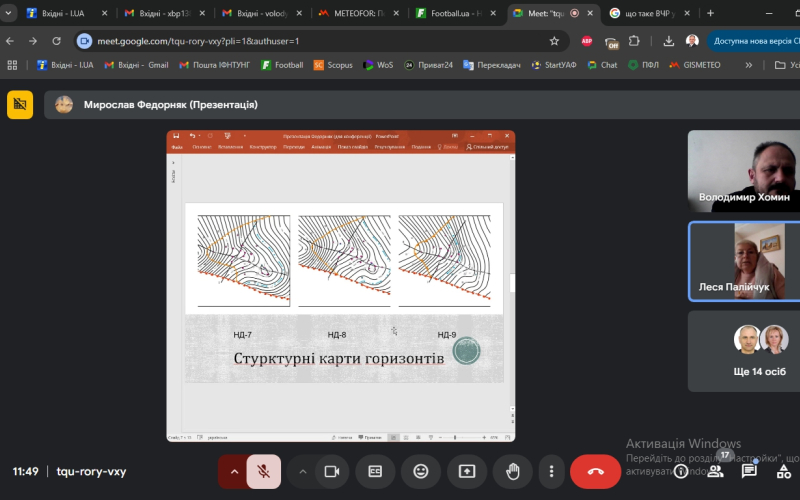
Task: Open the emoji reactions panel
Action: [420, 471]
